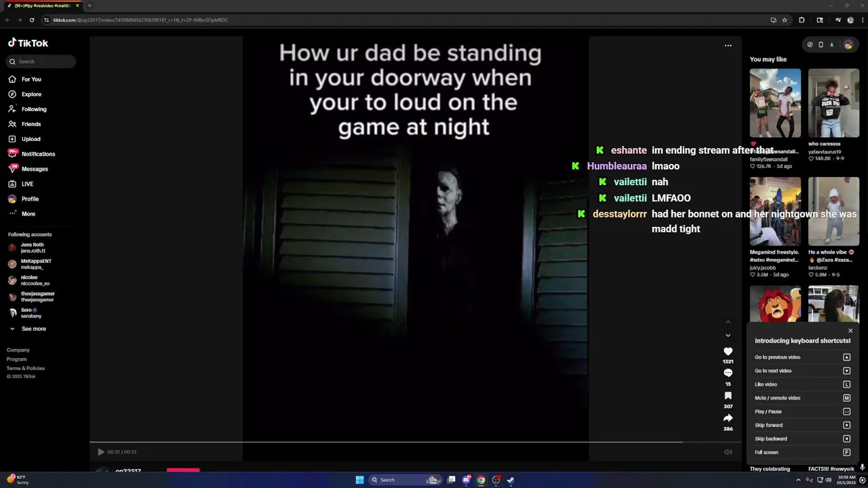Reload the page in Chrome

[31, 20]
